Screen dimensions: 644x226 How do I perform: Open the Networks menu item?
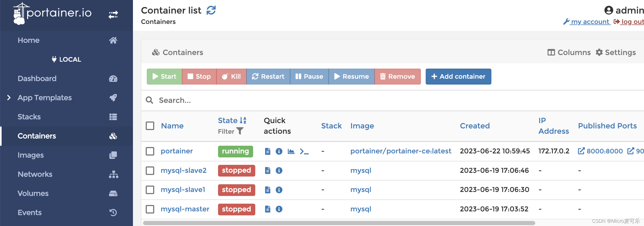coord(66,174)
